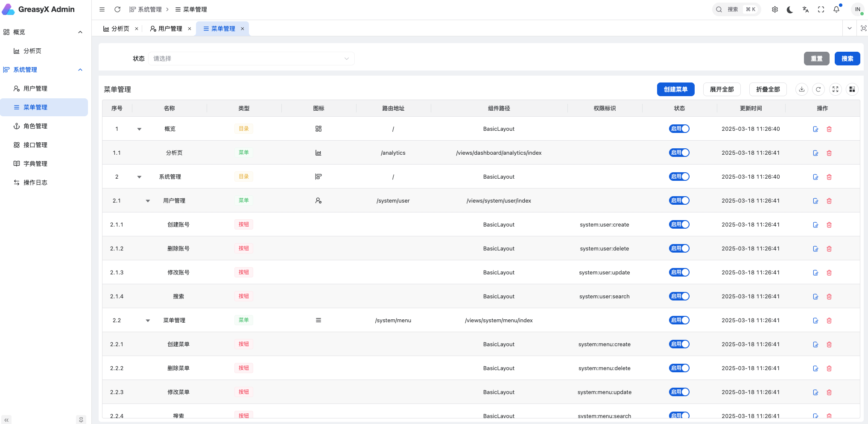
Task: Collapse the 用户管理 row tree arrow
Action: [x=148, y=201]
